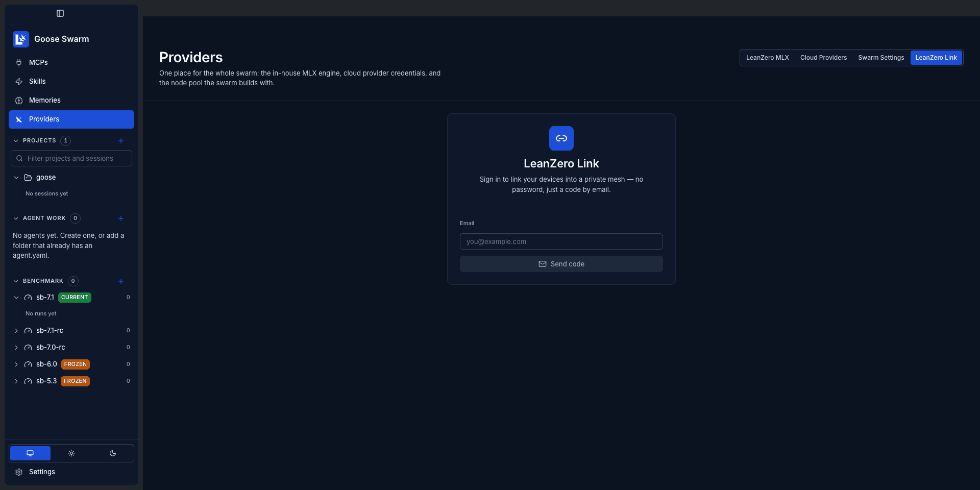Go to Memories in the sidebar
The image size is (980, 490).
pyautogui.click(x=71, y=101)
